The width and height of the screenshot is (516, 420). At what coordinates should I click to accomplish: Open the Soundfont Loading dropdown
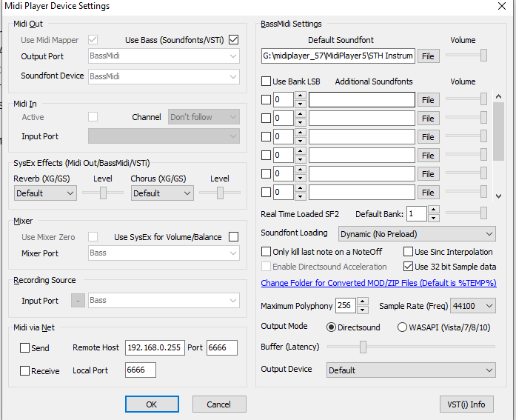pos(417,233)
